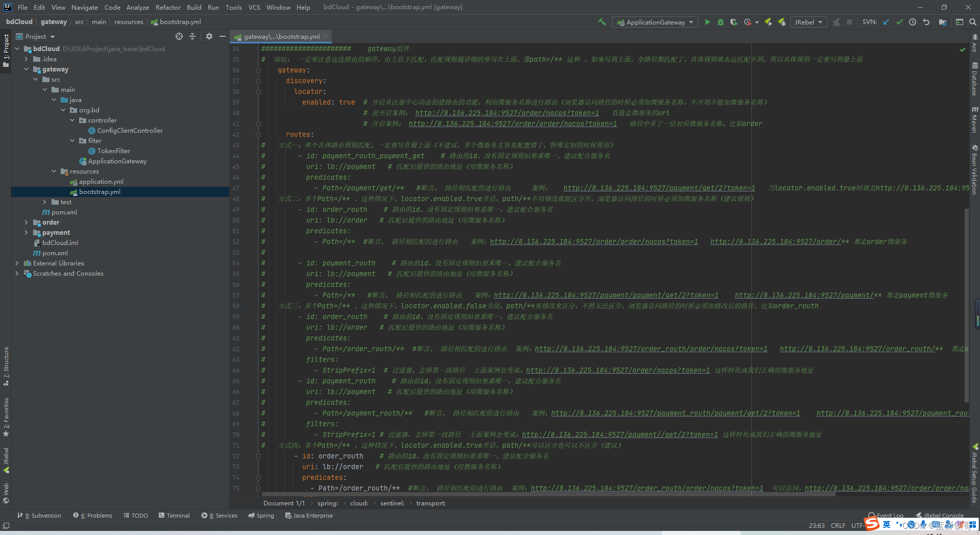Open Spring tool window
This screenshot has width=980, height=535.
pos(261,516)
